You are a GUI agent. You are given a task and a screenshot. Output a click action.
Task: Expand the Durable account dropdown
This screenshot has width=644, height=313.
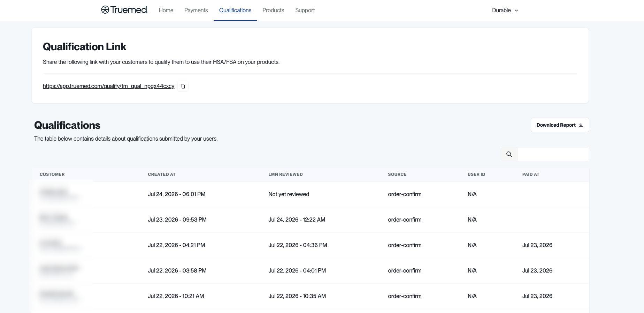(x=505, y=10)
